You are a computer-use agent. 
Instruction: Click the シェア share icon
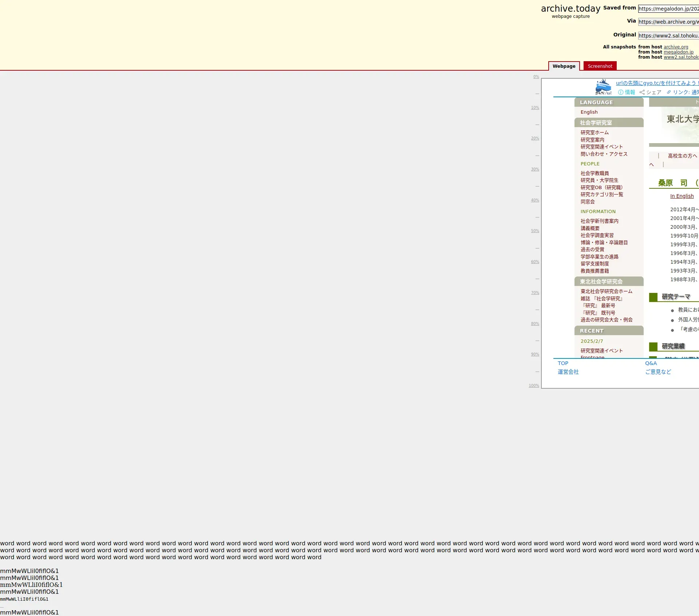tap(642, 92)
